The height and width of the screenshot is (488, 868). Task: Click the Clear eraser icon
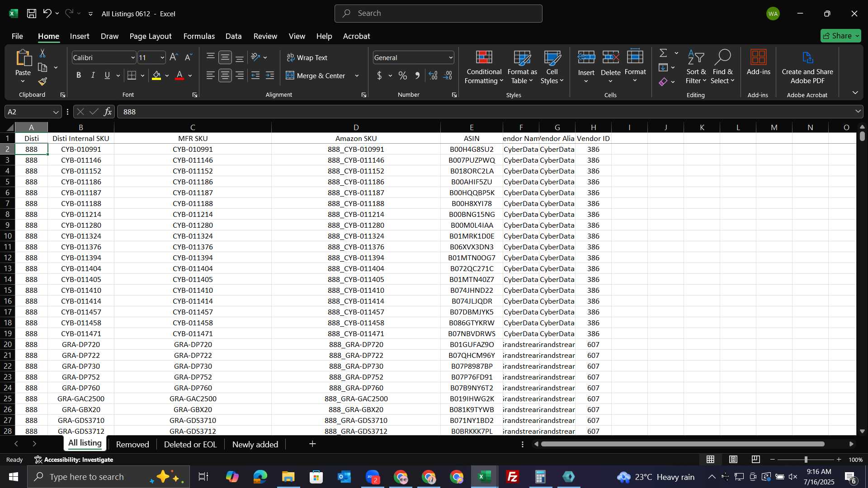coord(663,82)
